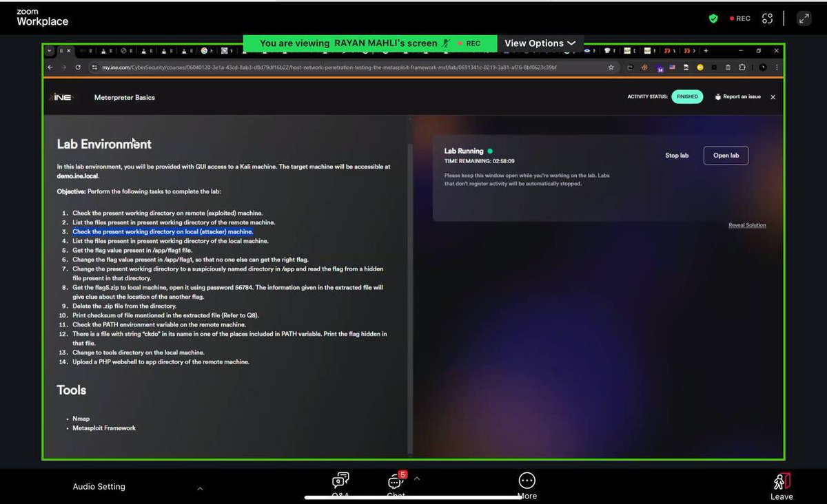827x504 pixels.
Task: Click the browser forward arrow
Action: (64, 67)
